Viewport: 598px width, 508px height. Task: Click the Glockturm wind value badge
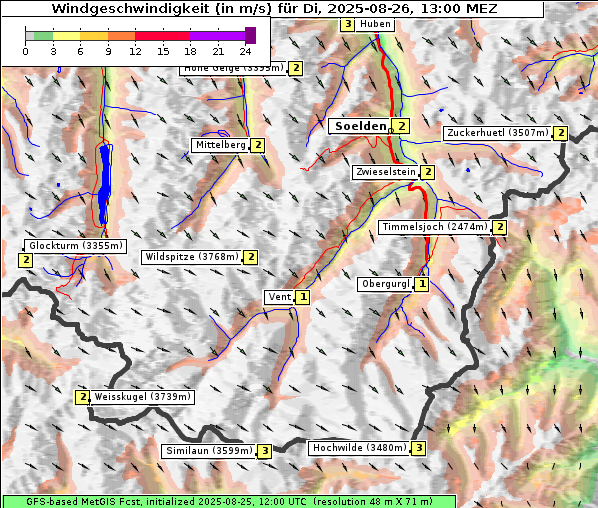point(26,260)
